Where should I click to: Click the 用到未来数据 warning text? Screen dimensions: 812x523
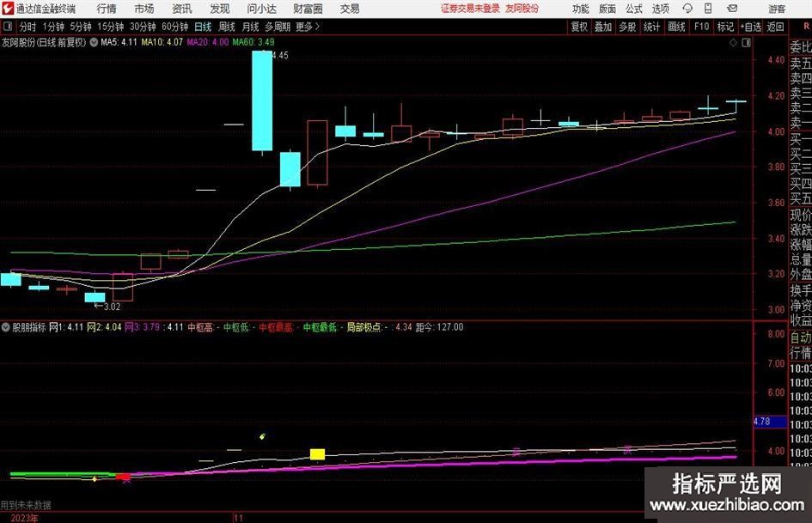(26, 505)
